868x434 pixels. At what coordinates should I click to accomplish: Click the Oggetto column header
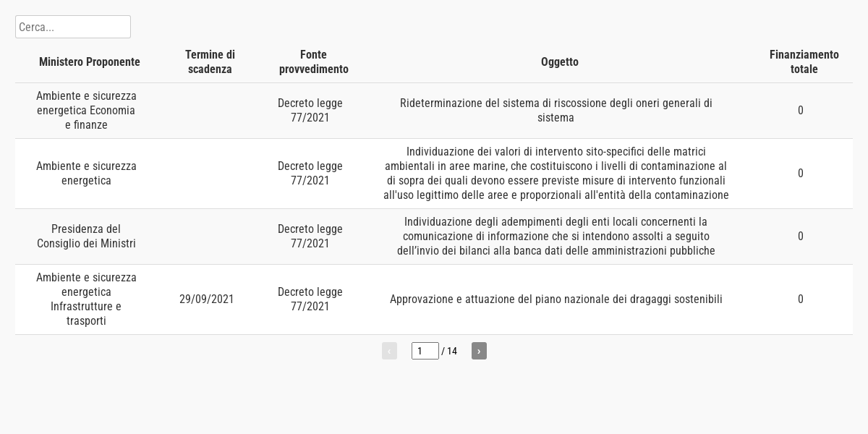(x=560, y=62)
